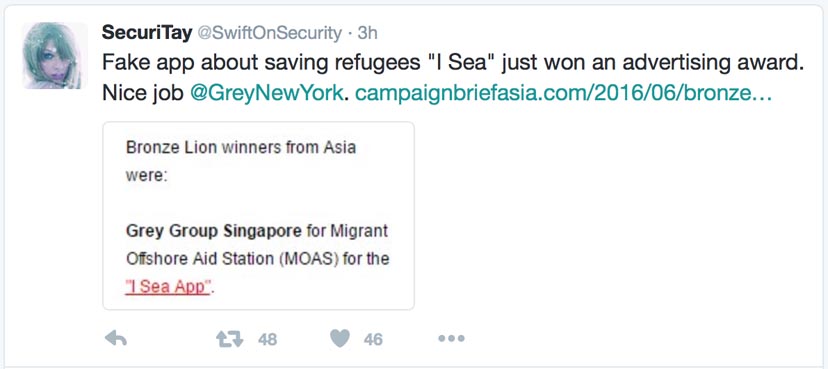This screenshot has width=828, height=369.
Task: Open SecuriTay's profile avatar picture
Action: coord(54,55)
